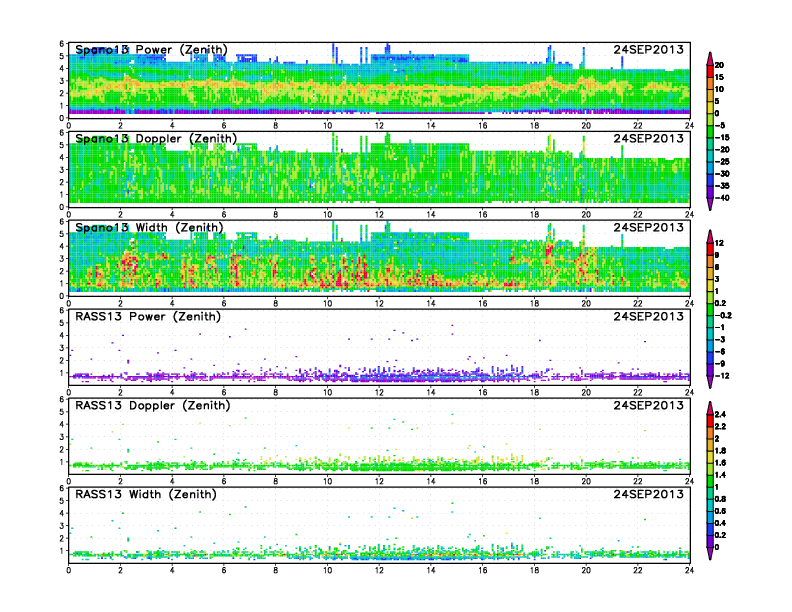The image size is (792, 612).
Task: Click the Spano13 Doppler (Zenith) panel title
Action: (x=156, y=139)
